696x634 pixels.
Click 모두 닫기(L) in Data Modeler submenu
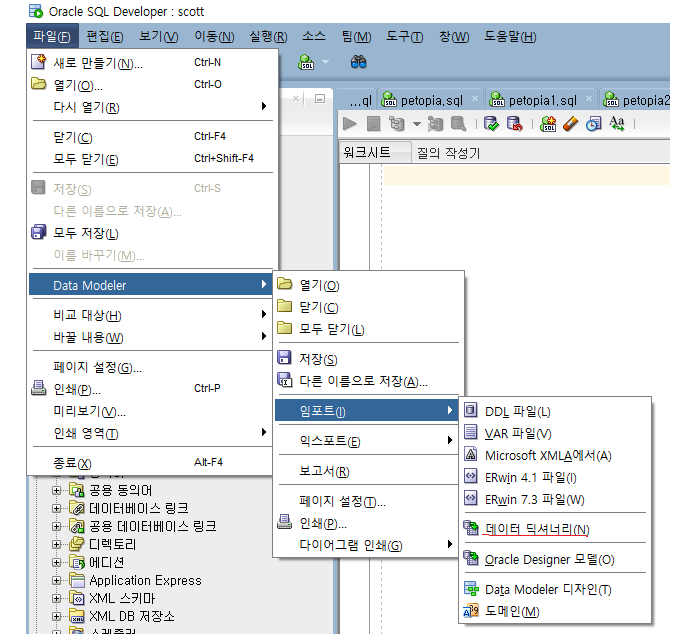(368, 329)
